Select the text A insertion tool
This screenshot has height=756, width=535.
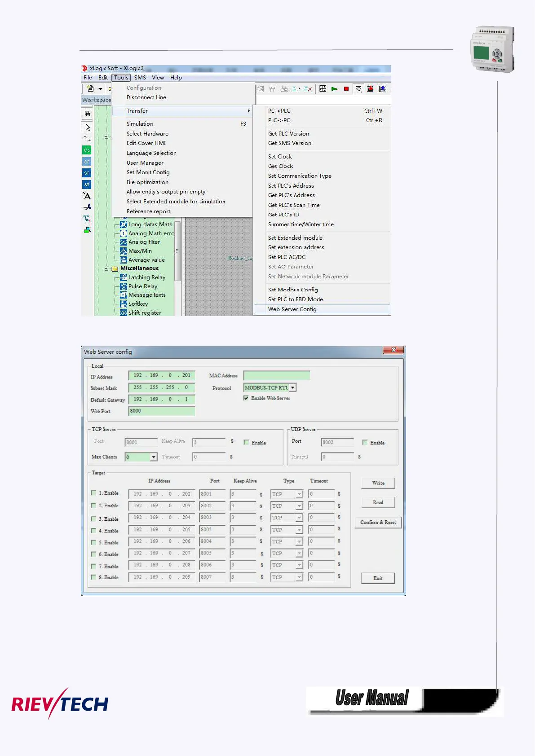tap(87, 196)
